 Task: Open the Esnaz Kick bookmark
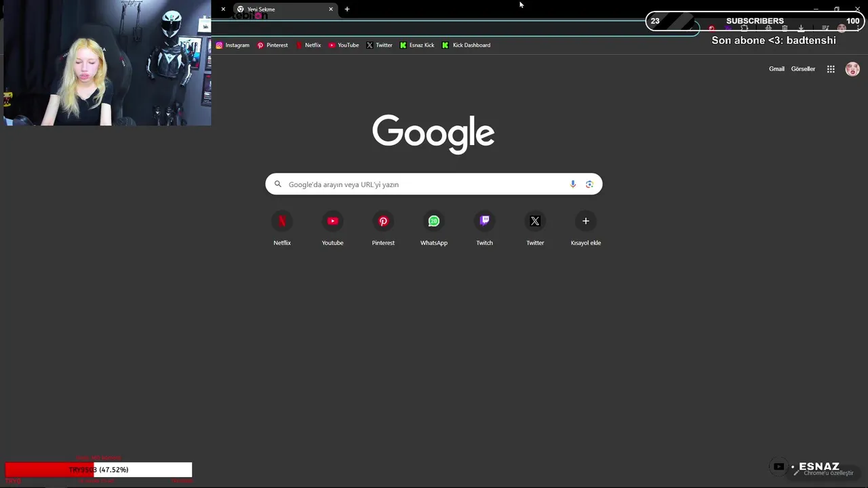coord(417,45)
